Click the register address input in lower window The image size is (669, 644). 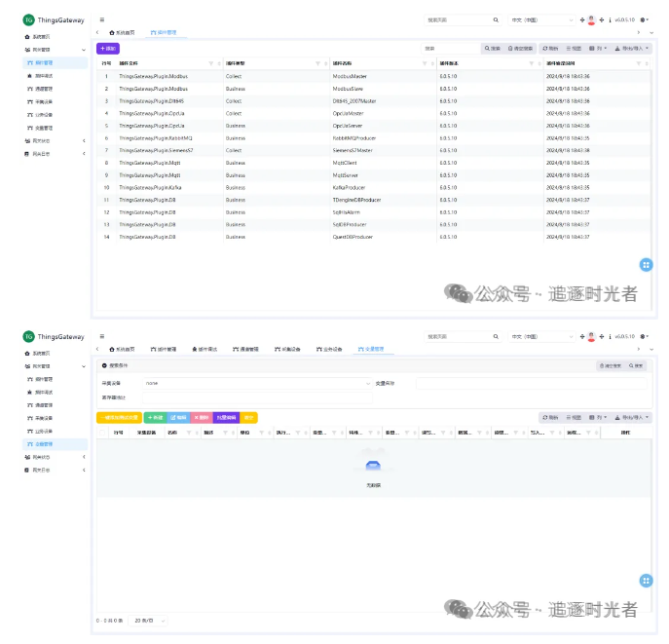click(x=257, y=398)
